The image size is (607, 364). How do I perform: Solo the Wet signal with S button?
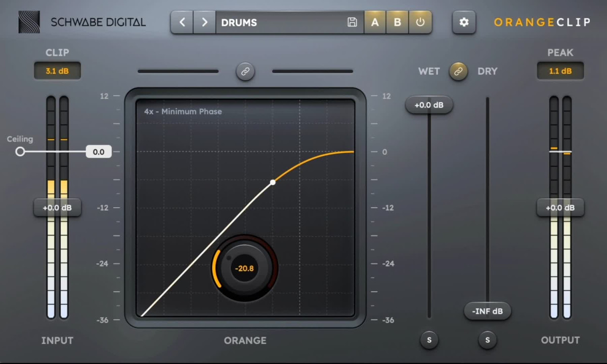pos(429,340)
